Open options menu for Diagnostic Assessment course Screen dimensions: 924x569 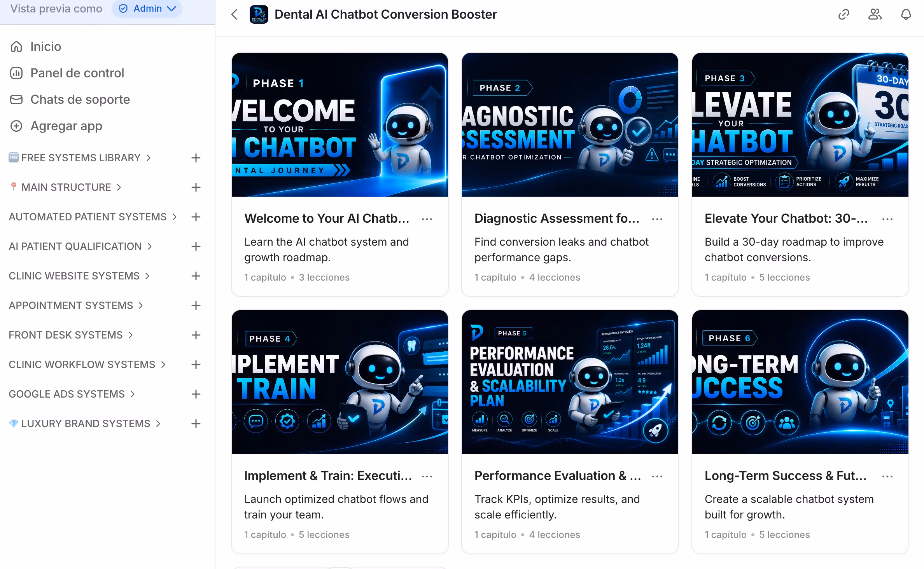click(x=657, y=219)
